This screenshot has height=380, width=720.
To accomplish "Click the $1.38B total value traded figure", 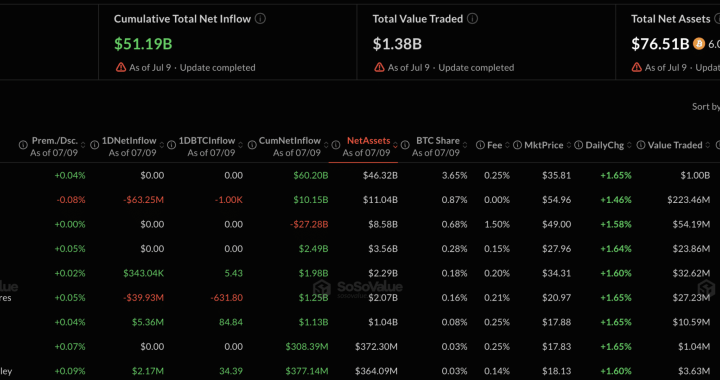I will (397, 44).
